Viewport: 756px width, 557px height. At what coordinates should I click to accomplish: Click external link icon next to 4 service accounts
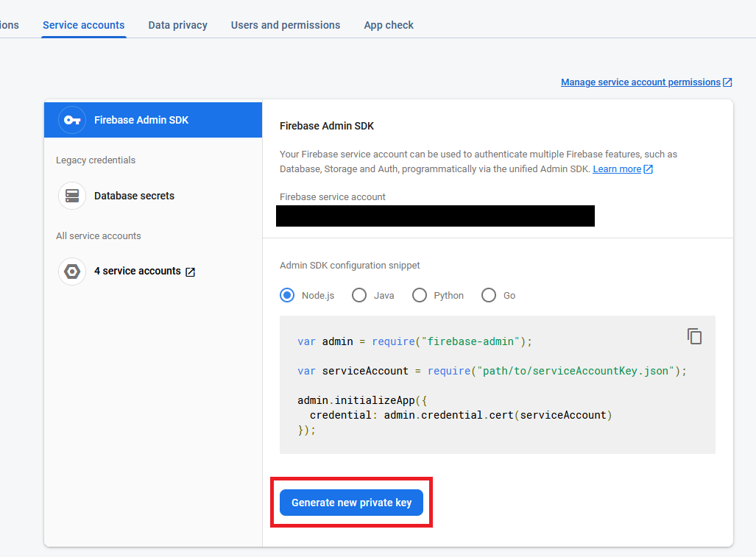tap(191, 272)
